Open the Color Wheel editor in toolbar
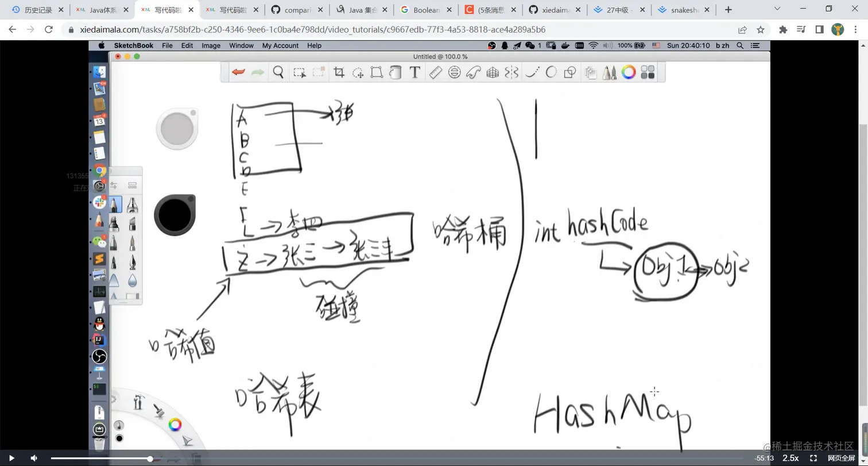The height and width of the screenshot is (466, 868). 629,72
